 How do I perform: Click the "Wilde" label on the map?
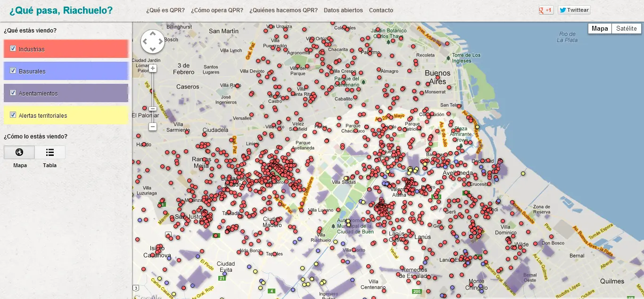522,244
